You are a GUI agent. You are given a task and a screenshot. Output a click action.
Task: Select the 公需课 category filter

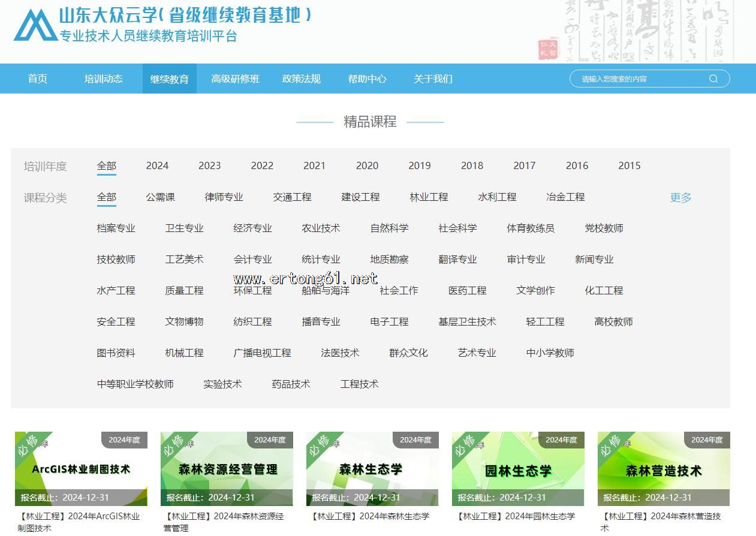(160, 197)
